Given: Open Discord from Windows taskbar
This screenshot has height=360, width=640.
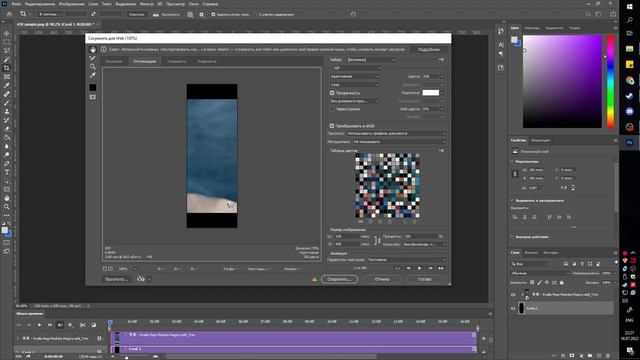Looking at the screenshot, I should click(x=629, y=111).
